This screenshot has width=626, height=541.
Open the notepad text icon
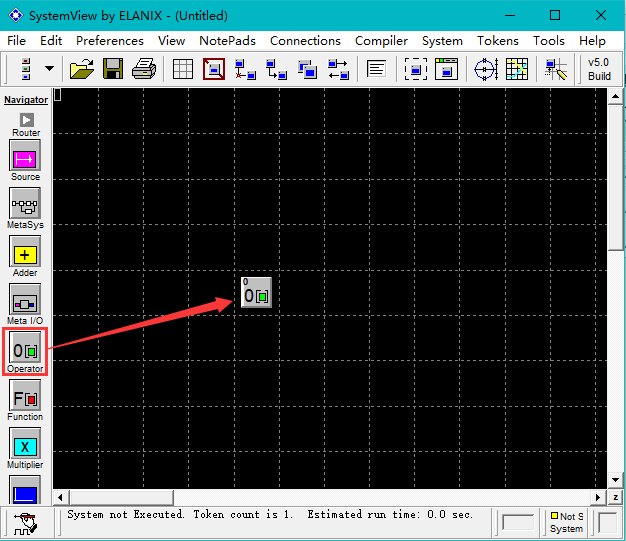376,69
